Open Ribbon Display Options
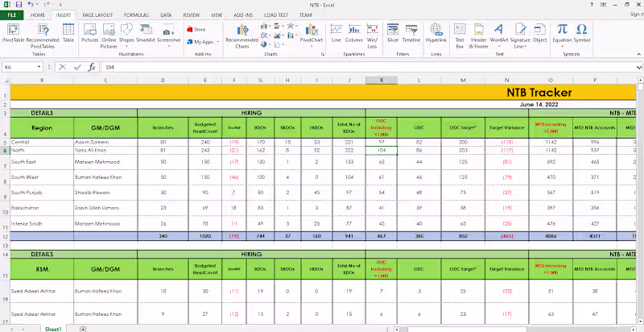 tap(603, 5)
